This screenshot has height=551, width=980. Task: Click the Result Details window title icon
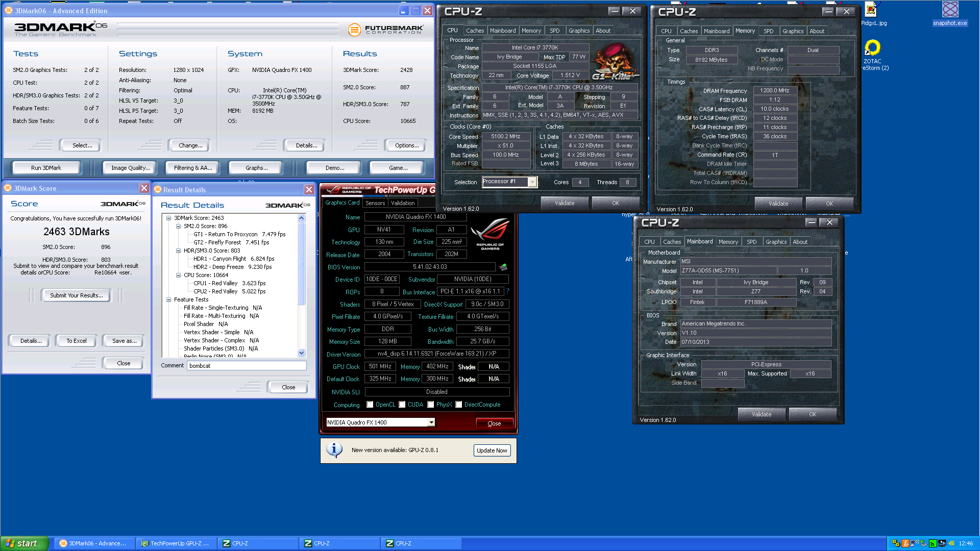click(158, 190)
